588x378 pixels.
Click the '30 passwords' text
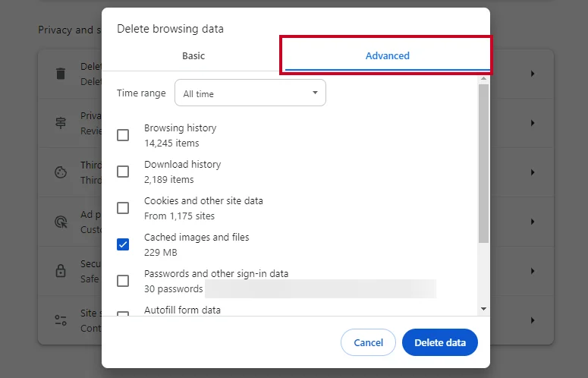click(x=174, y=288)
